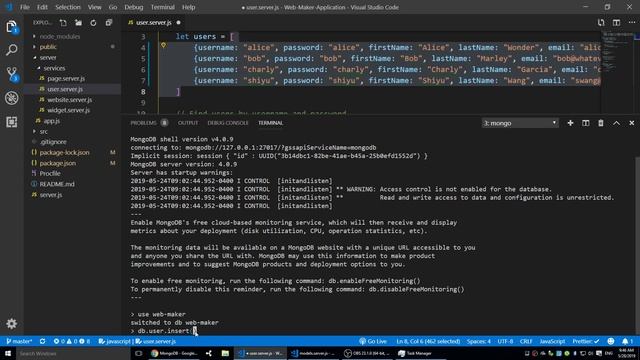Open the Help menu
This screenshot has width=640, height=360.
click(188, 7)
